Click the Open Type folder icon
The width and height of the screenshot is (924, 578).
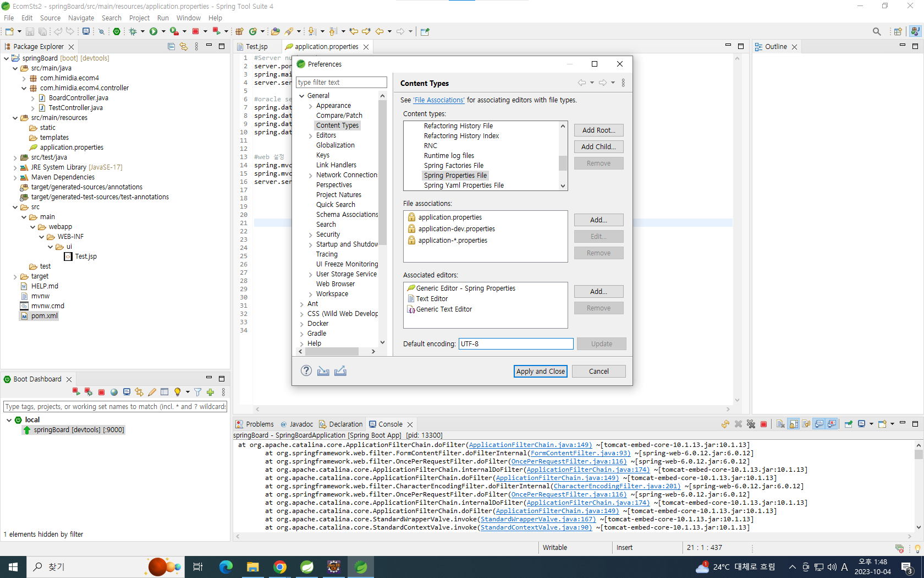point(276,32)
